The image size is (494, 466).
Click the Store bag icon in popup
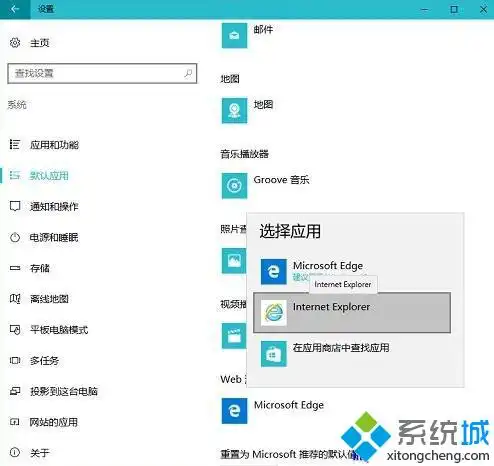pyautogui.click(x=274, y=354)
